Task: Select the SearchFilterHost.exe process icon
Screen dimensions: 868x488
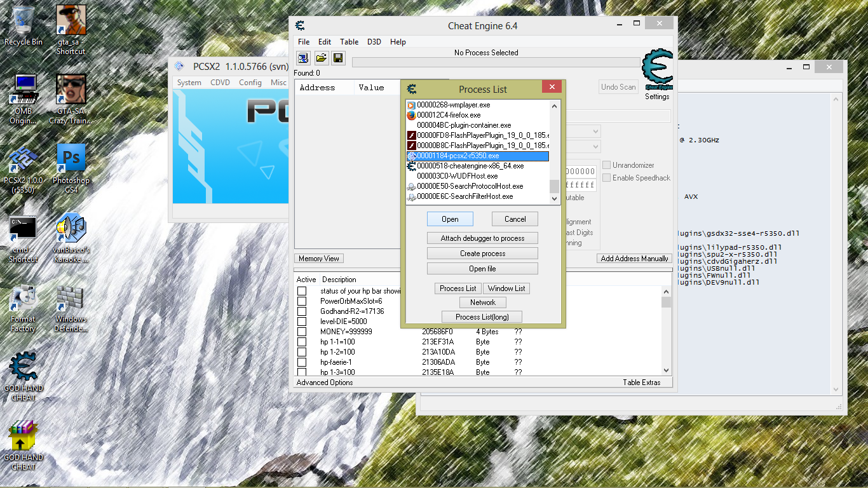Action: point(411,196)
